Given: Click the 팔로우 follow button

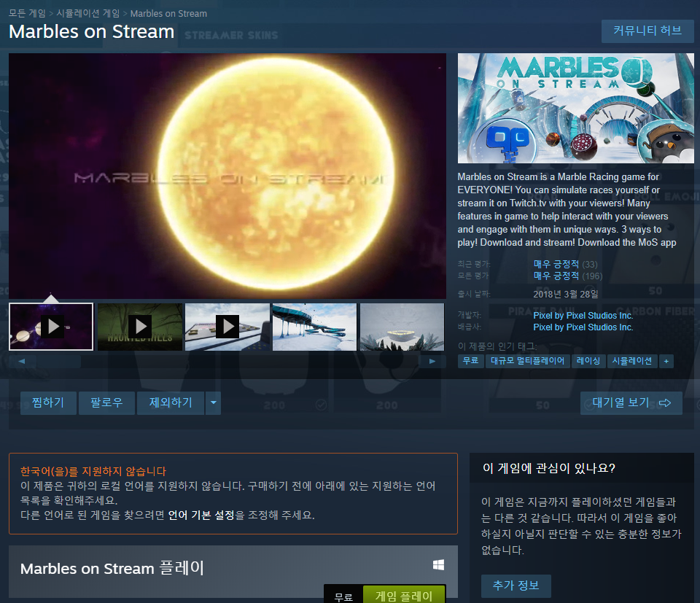Looking at the screenshot, I should tap(106, 403).
